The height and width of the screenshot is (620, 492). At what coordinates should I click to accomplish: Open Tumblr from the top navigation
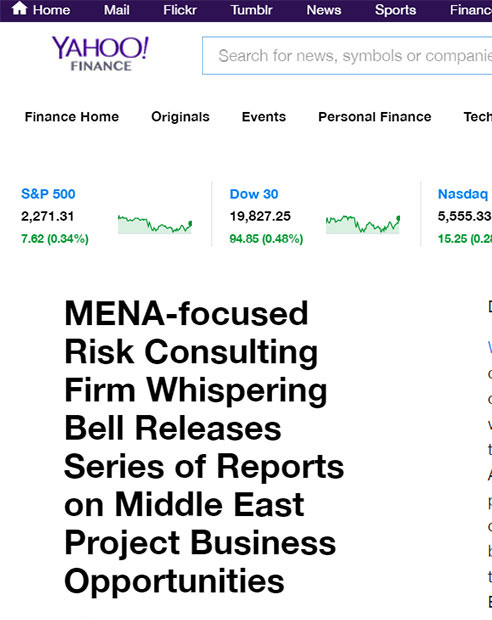(252, 10)
